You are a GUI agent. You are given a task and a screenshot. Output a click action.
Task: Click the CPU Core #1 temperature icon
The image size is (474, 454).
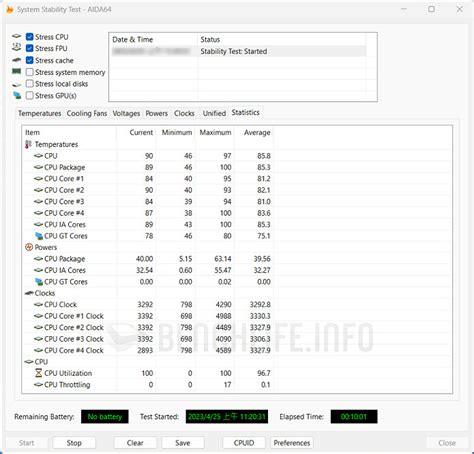[x=39, y=179]
